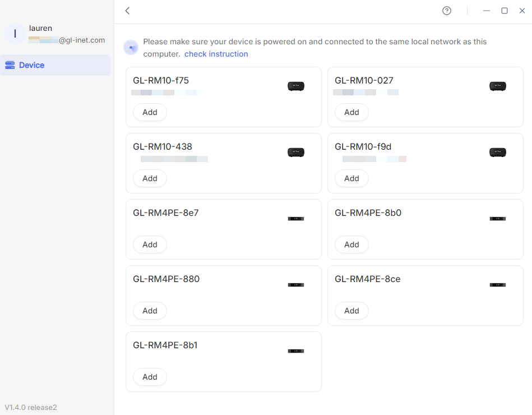Click GL-RM10-027 device image
532x415 pixels.
(498, 86)
